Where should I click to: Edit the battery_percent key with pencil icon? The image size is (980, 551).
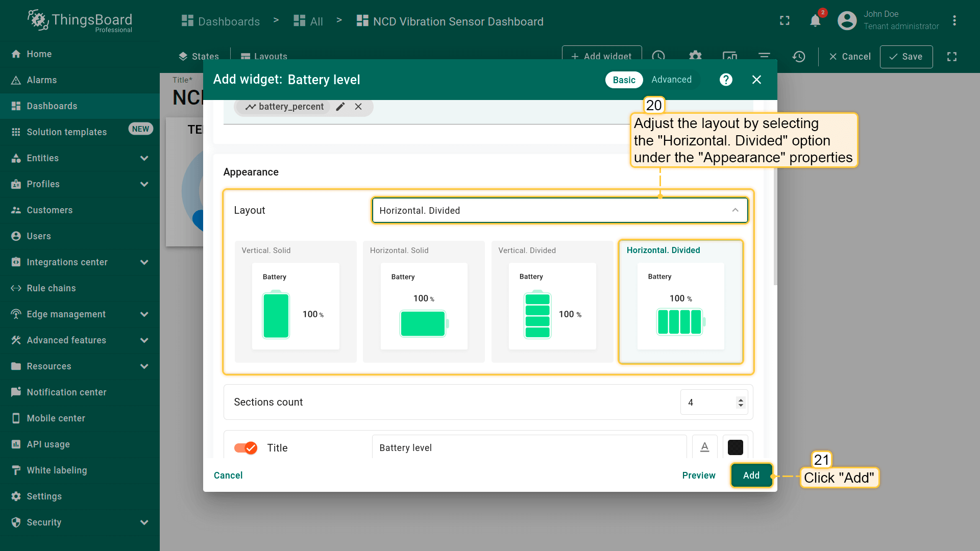pyautogui.click(x=340, y=107)
